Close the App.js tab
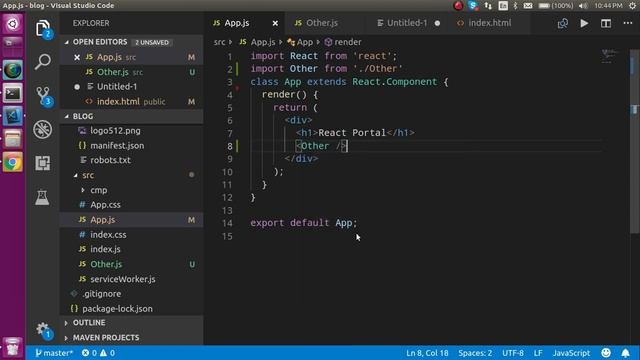 pos(275,23)
